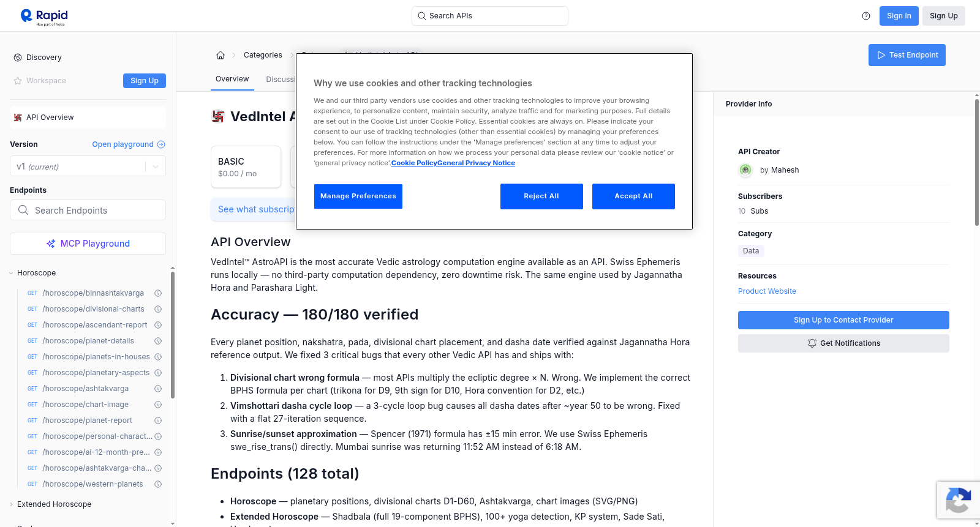The image size is (980, 527).
Task: Click Sign Up to Contact Provider
Action: tap(843, 320)
